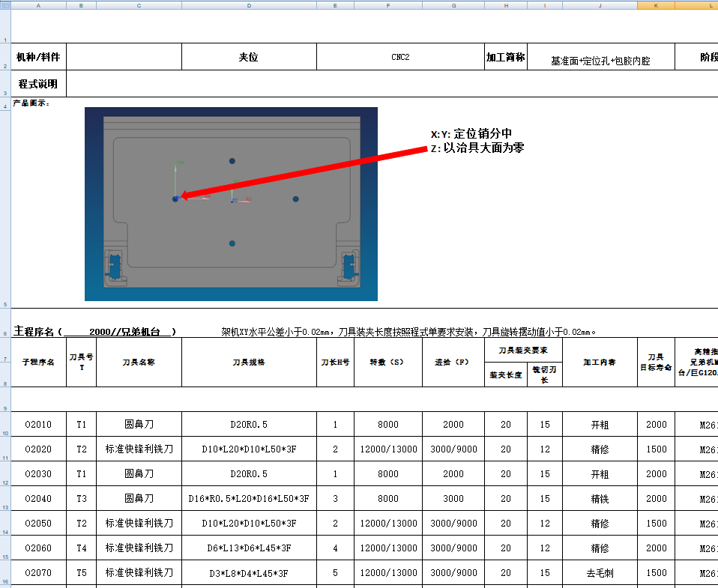This screenshot has width=718, height=588.
Task: Select the 基准面+定位孔+包胶内腔 cell
Action: click(x=601, y=56)
